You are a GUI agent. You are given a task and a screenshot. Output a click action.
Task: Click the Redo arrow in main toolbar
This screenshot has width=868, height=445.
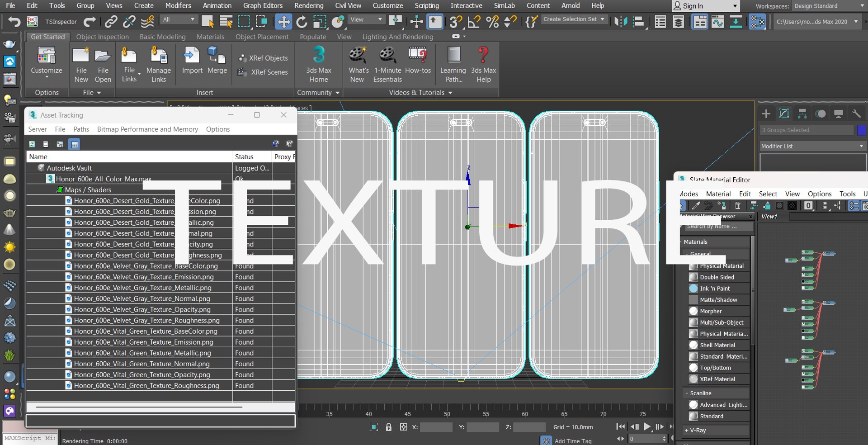pyautogui.click(x=90, y=21)
